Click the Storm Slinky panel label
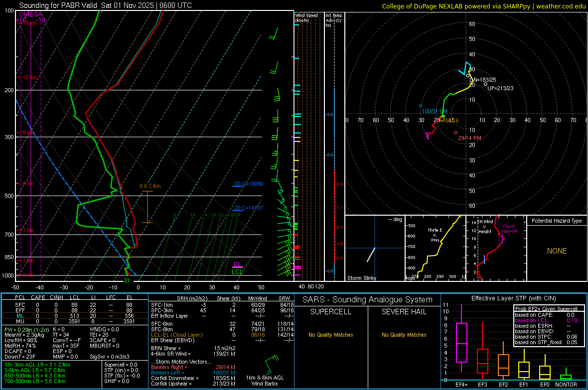 click(361, 278)
